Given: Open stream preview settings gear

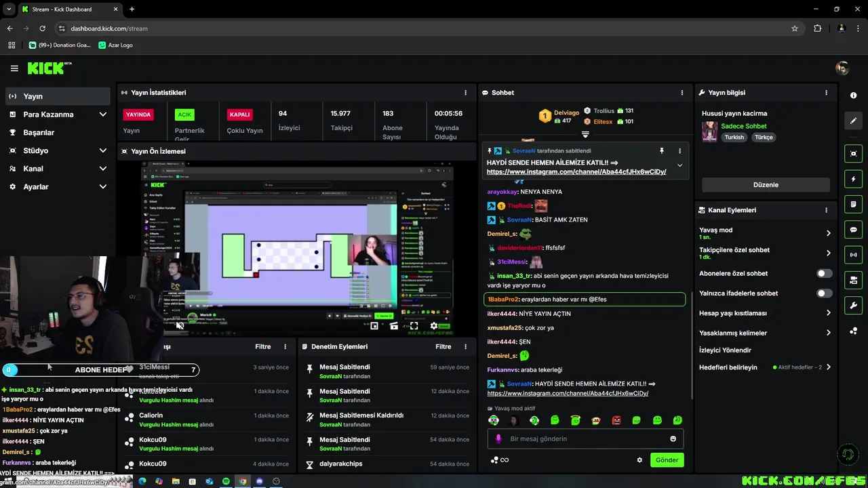Looking at the screenshot, I should click(x=434, y=326).
